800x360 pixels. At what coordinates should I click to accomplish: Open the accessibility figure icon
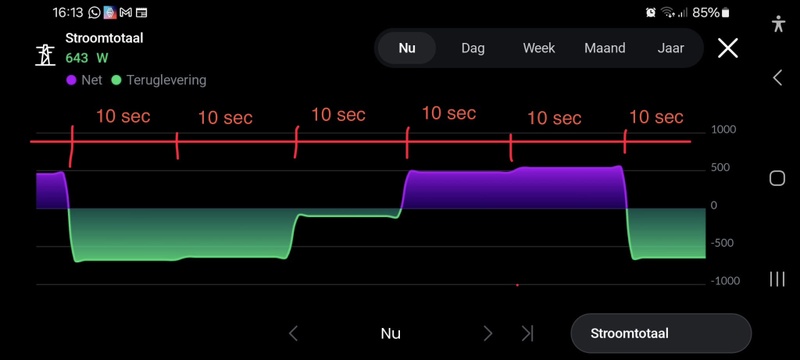[778, 23]
